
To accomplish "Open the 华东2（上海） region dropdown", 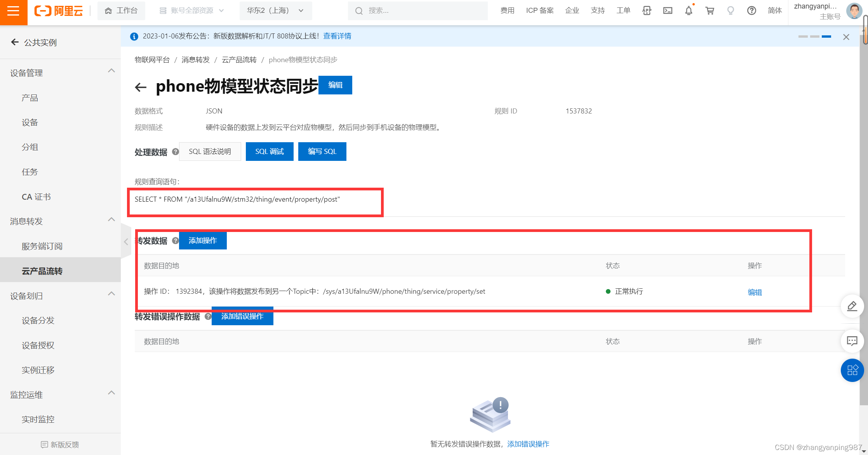I will click(x=275, y=10).
